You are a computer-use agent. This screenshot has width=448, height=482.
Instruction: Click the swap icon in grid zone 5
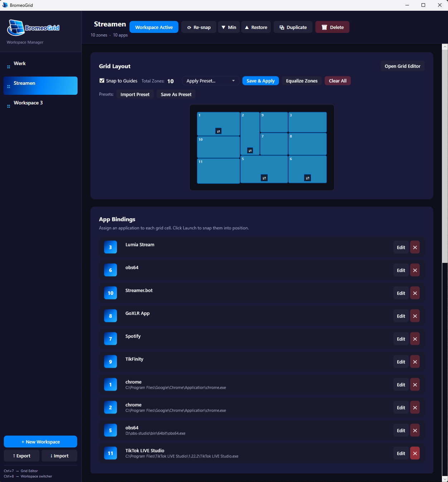click(264, 178)
